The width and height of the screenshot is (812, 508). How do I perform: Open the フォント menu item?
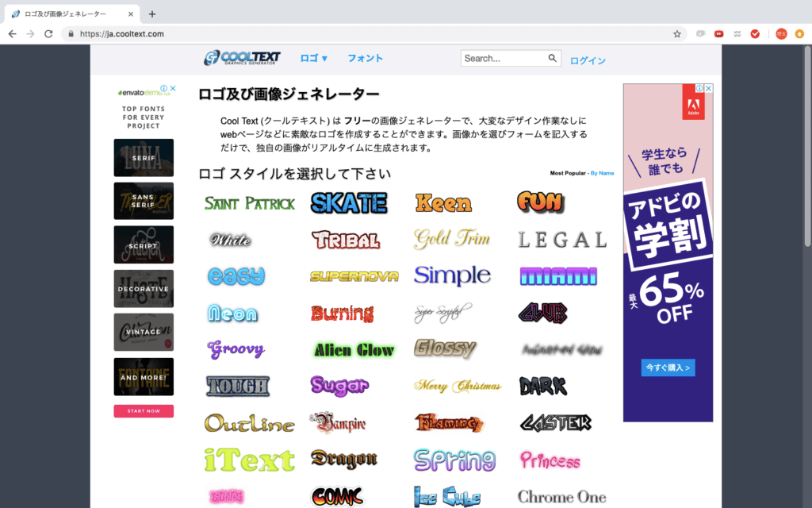point(365,58)
